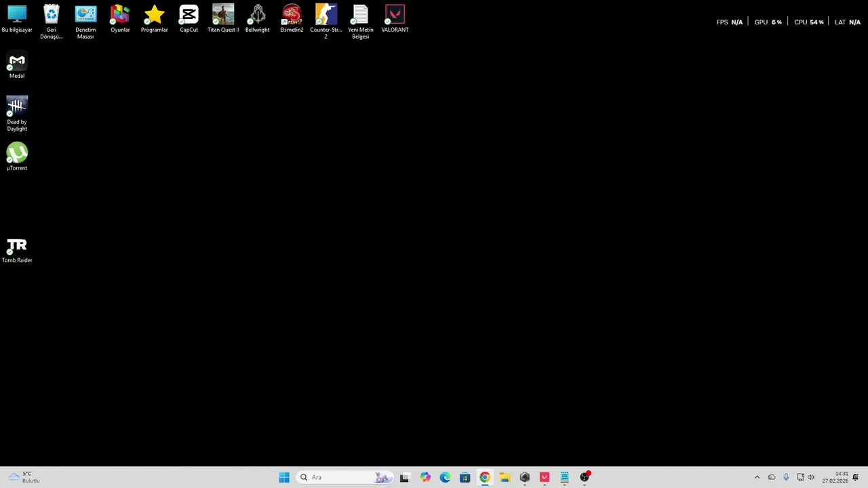Select the Yeni Metin Belgesi file
Image resolution: width=868 pixels, height=488 pixels.
click(x=360, y=22)
